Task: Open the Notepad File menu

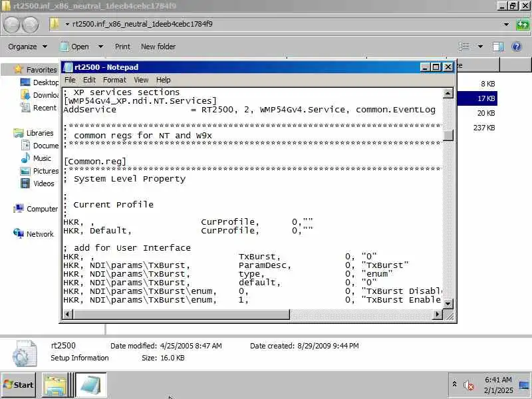Action: [x=70, y=80]
